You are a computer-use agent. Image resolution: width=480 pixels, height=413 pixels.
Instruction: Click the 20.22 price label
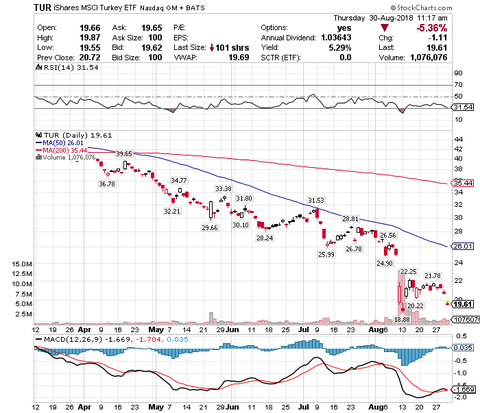pyautogui.click(x=415, y=306)
